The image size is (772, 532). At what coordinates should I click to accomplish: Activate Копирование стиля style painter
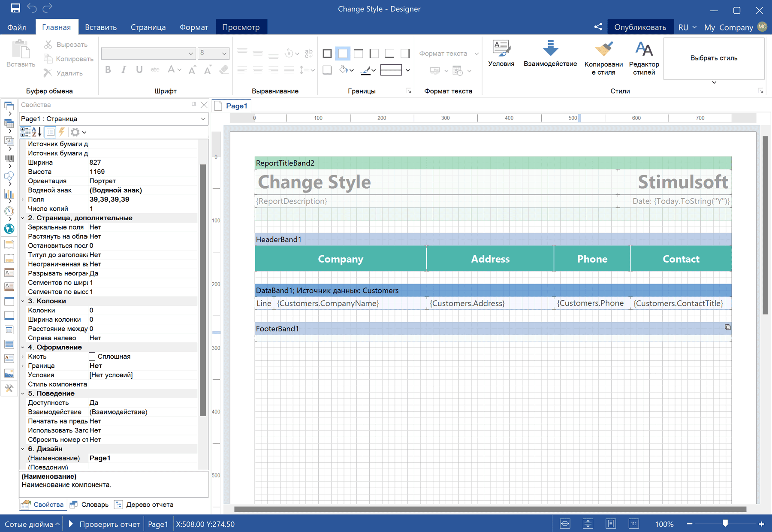603,58
